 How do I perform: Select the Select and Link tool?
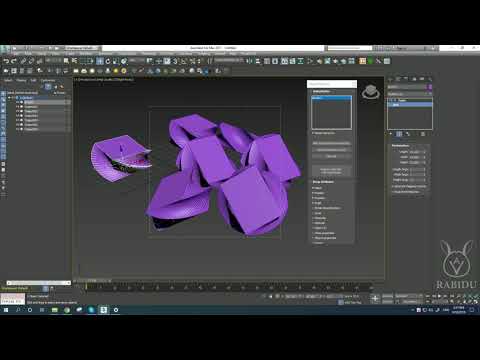23,61
